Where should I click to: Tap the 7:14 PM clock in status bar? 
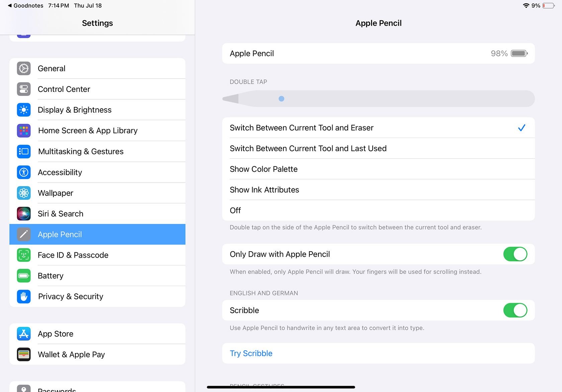tap(59, 6)
